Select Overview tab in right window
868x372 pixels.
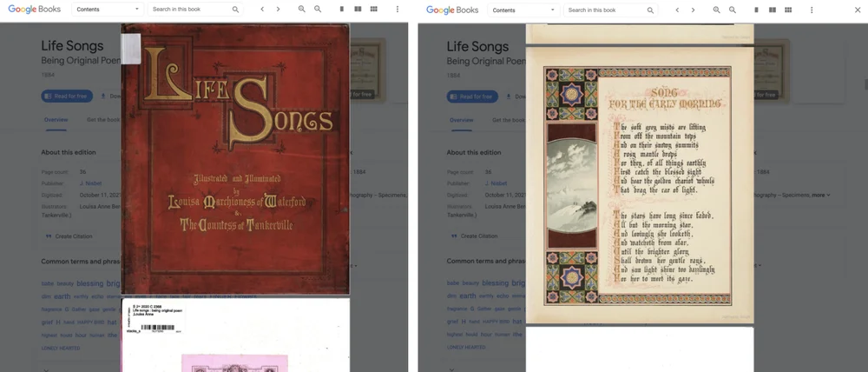[461, 120]
